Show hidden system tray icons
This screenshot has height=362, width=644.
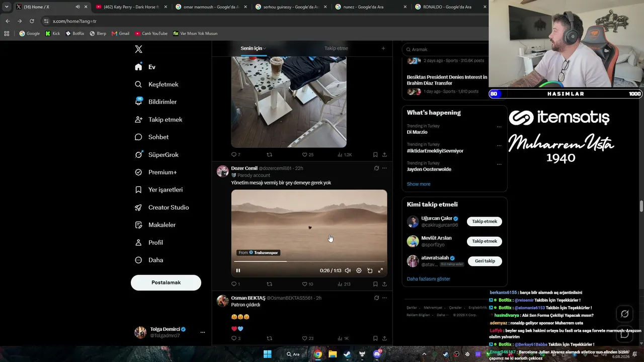point(424,354)
